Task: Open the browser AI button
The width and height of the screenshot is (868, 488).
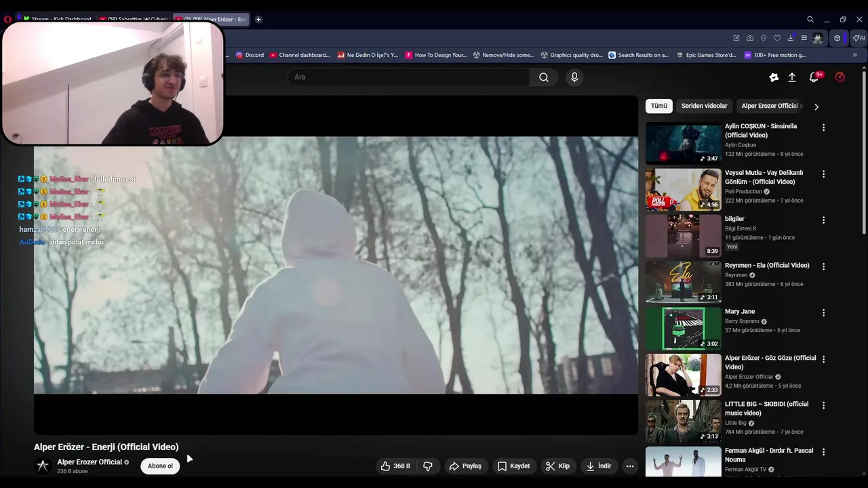Action: tap(859, 38)
